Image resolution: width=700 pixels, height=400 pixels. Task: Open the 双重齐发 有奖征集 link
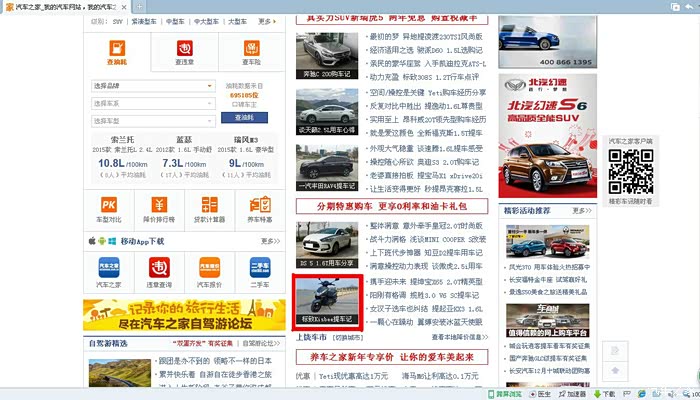coord(203,343)
